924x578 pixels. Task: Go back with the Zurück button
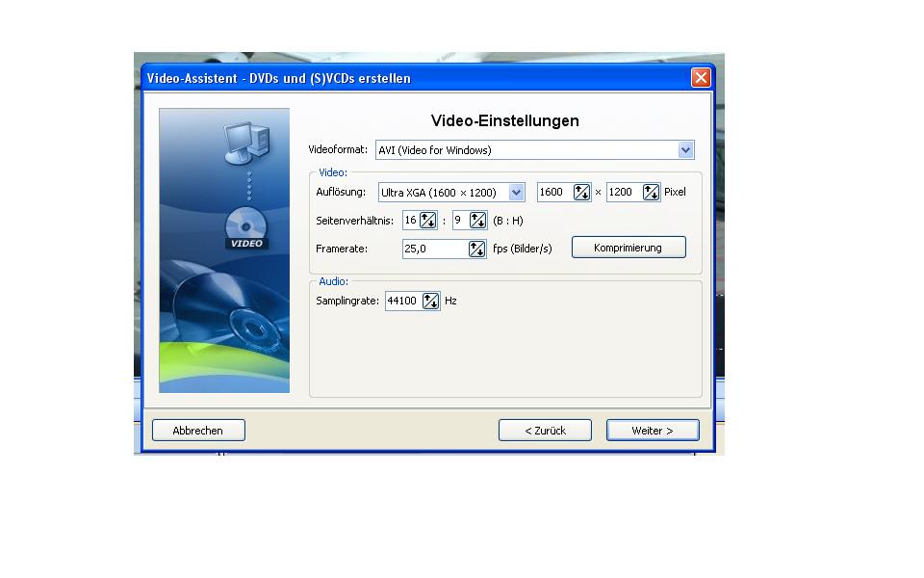(x=545, y=431)
